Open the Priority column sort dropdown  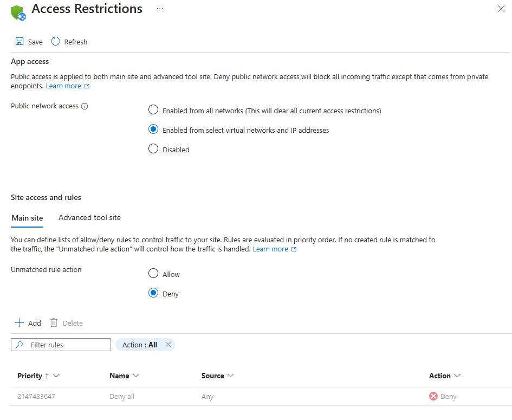coord(57,376)
